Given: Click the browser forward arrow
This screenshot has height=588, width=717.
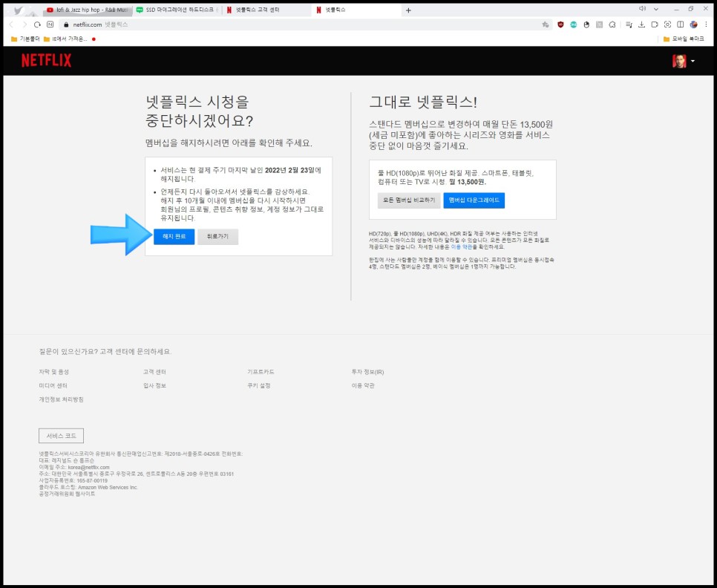Looking at the screenshot, I should pos(24,24).
